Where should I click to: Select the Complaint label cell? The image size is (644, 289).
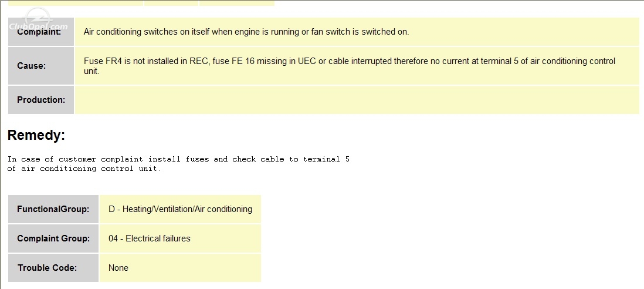point(41,32)
